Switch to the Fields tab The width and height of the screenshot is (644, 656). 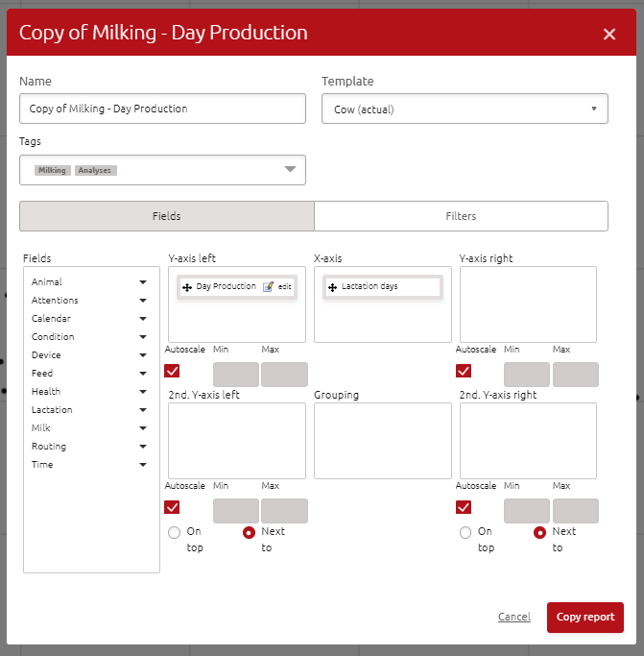coord(166,216)
